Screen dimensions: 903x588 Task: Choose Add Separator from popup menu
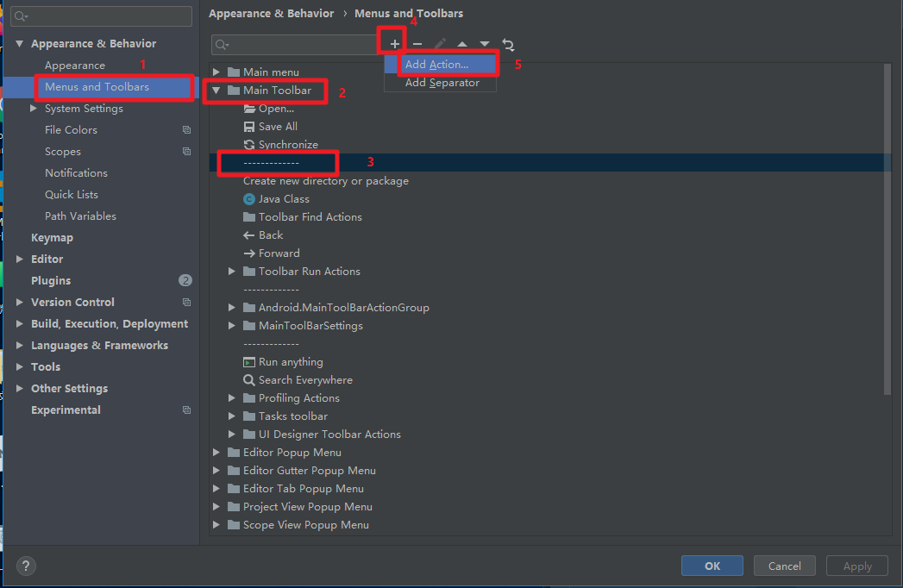pos(441,83)
